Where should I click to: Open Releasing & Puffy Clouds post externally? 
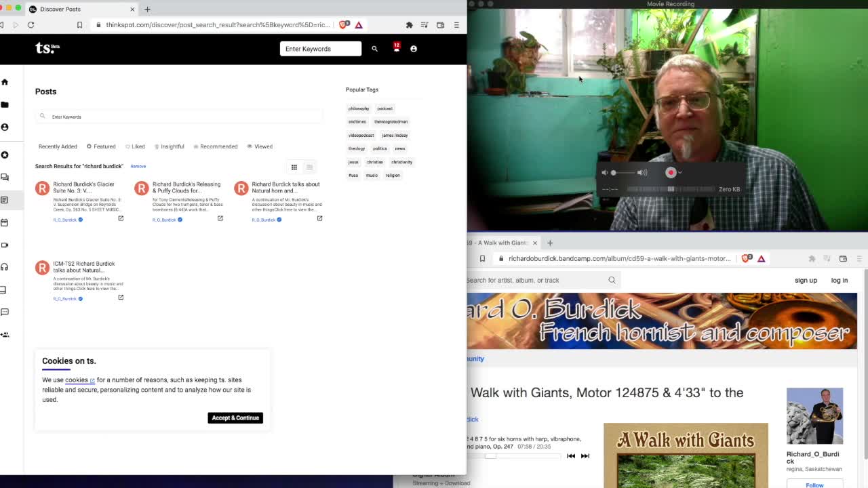click(220, 218)
